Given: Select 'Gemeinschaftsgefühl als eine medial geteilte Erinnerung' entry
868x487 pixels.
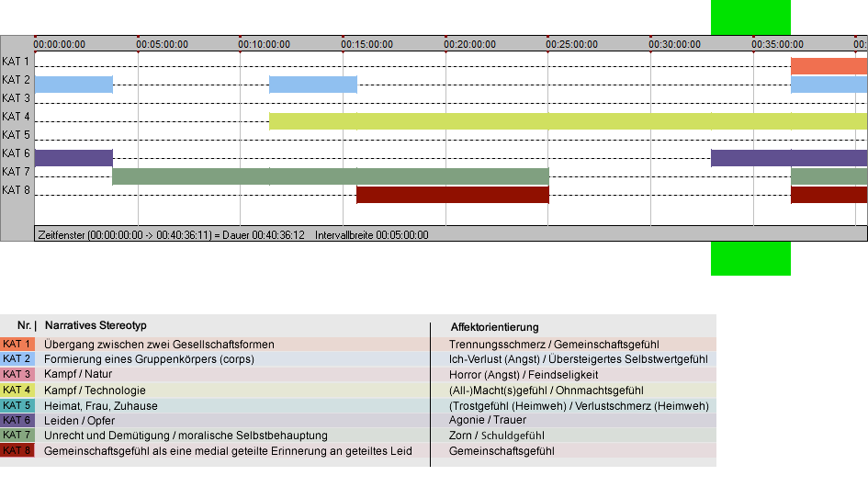Looking at the screenshot, I should pos(228,451).
